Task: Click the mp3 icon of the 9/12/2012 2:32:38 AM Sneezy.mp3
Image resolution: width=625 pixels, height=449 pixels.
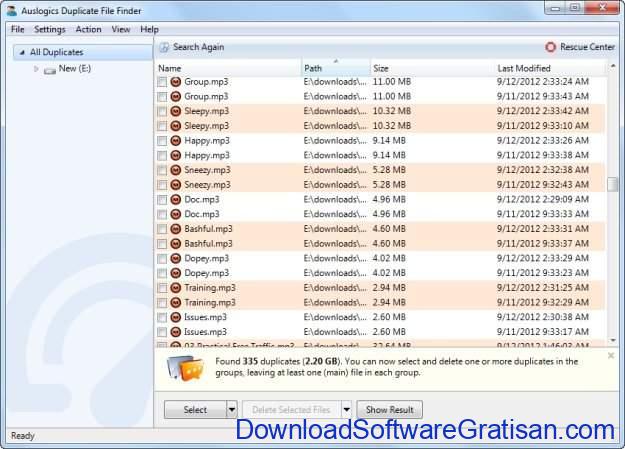Action: (175, 170)
